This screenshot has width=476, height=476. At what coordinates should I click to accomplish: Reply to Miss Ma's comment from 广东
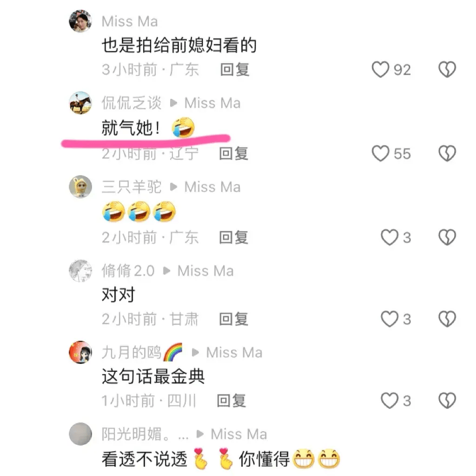(x=235, y=70)
